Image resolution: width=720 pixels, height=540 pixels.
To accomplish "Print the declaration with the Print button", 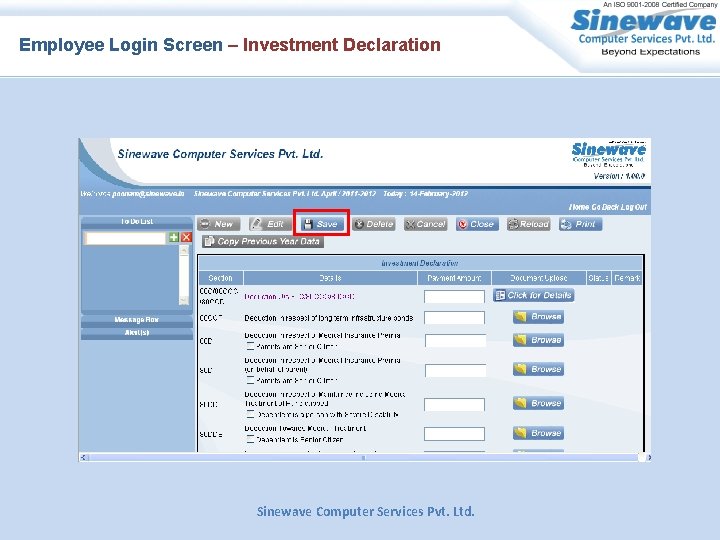I will tap(580, 224).
